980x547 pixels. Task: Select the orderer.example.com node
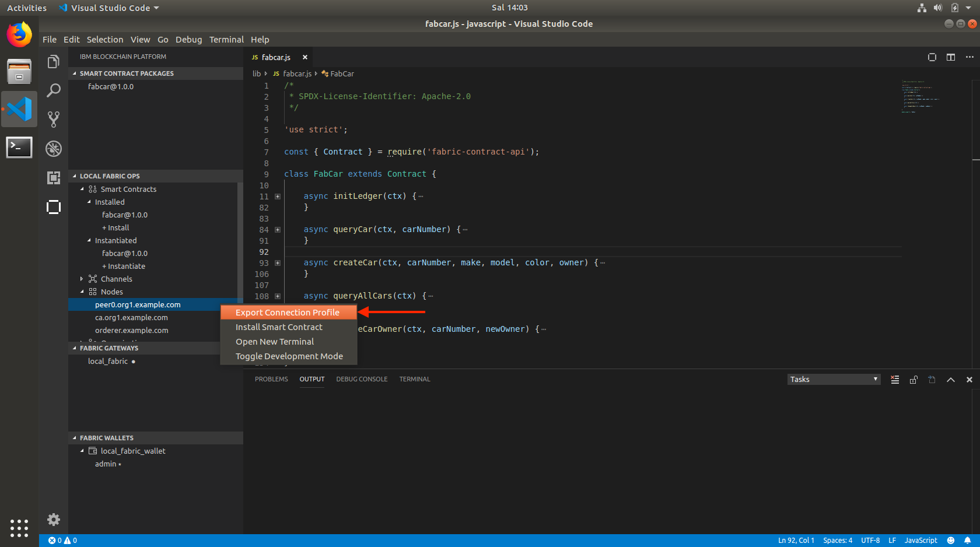pyautogui.click(x=132, y=330)
